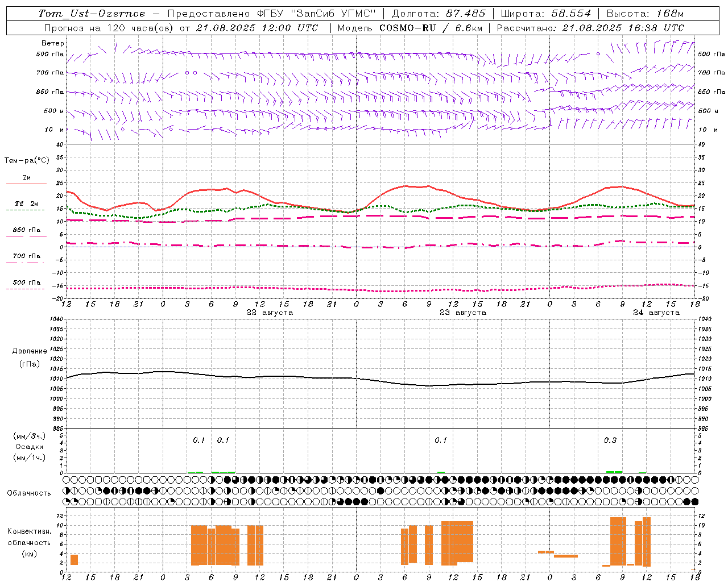Click the date label 22 августа
The width and height of the screenshot is (728, 582).
point(269,313)
